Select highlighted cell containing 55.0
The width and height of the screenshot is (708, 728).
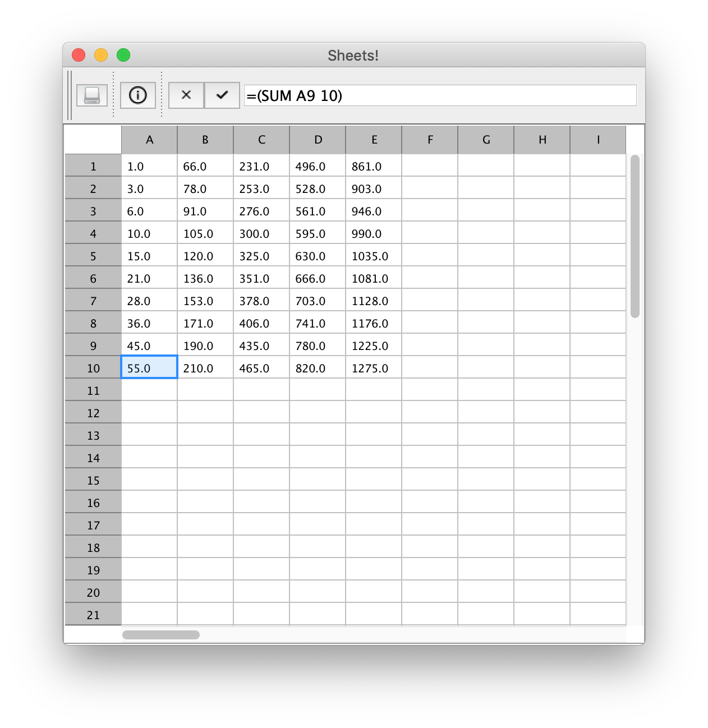pos(149,367)
